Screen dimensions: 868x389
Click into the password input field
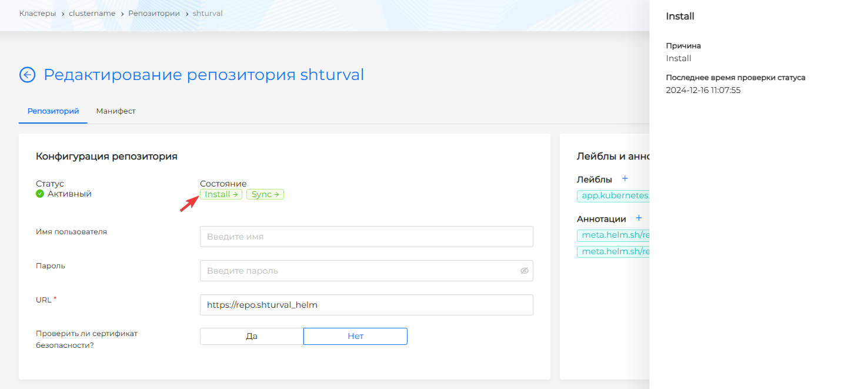click(359, 271)
